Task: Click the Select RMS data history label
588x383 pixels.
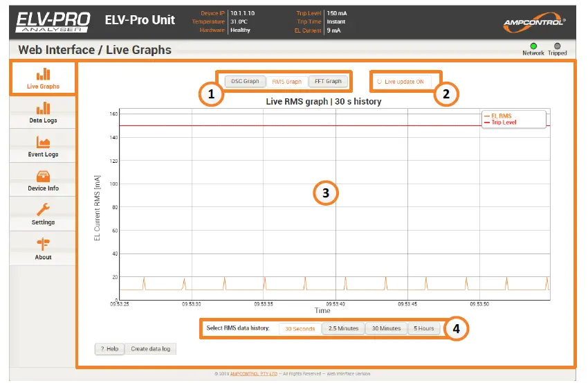Action: (238, 328)
